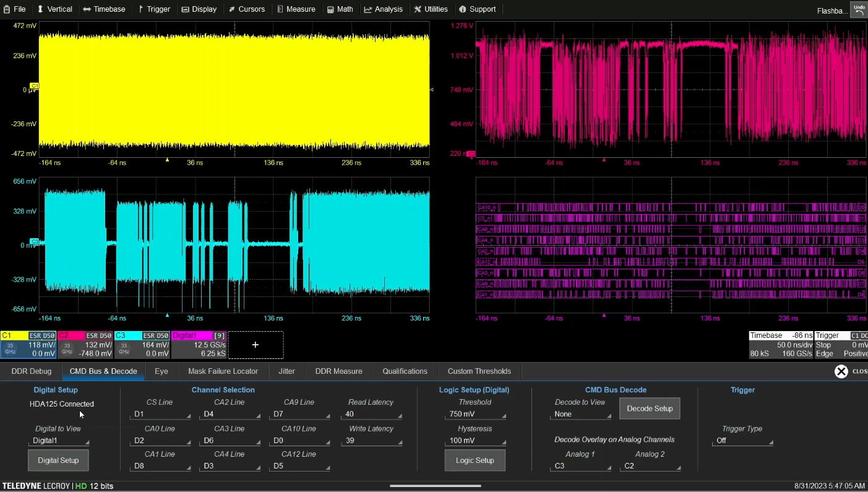Open the Trigger descriptor box
Viewport: 868px width, 492px height.
point(841,345)
